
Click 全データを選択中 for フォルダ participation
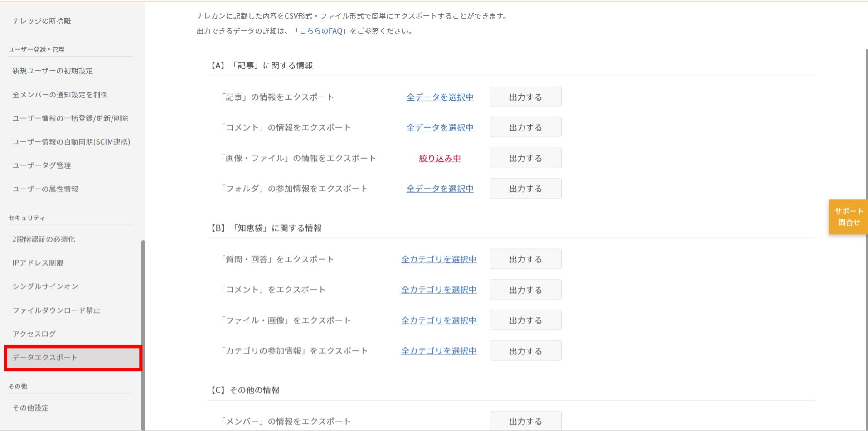click(440, 189)
